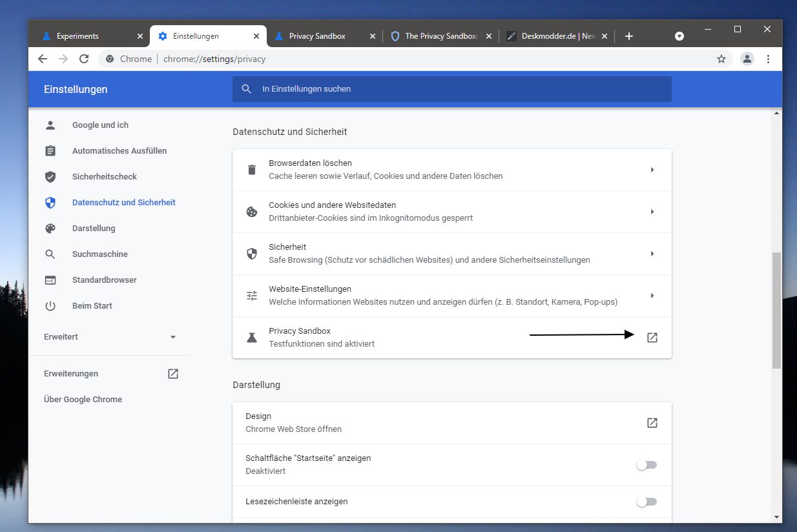This screenshot has width=797, height=532.
Task: Click the palette icon for Darstellung
Action: (x=50, y=229)
